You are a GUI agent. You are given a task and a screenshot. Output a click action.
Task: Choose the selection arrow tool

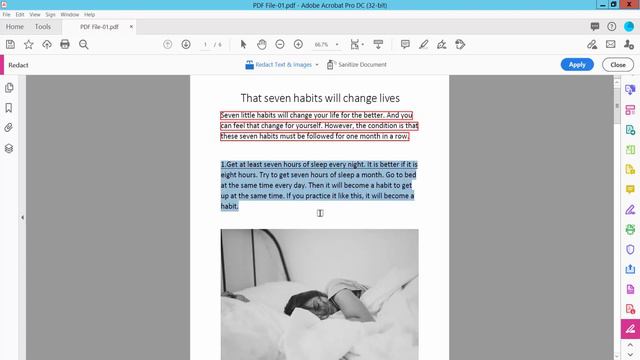pos(243,44)
